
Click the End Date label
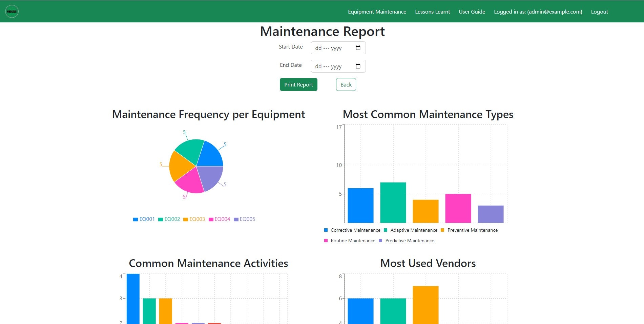click(291, 65)
